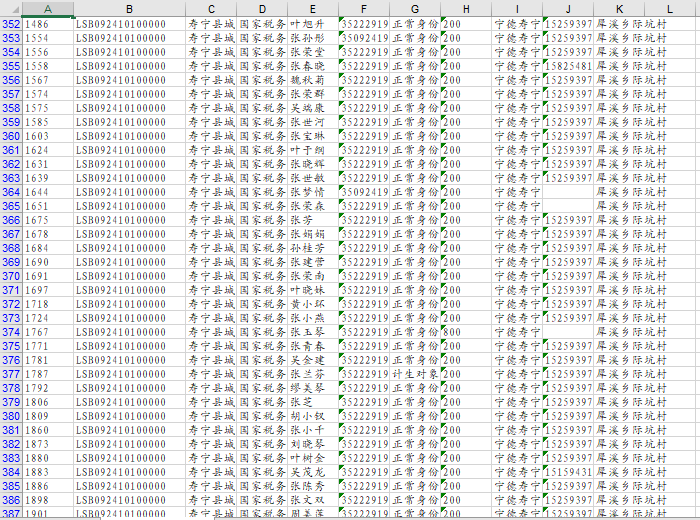Click 15259397 cell in row 352
Viewport: 700px width, 520px height.
pyautogui.click(x=568, y=24)
